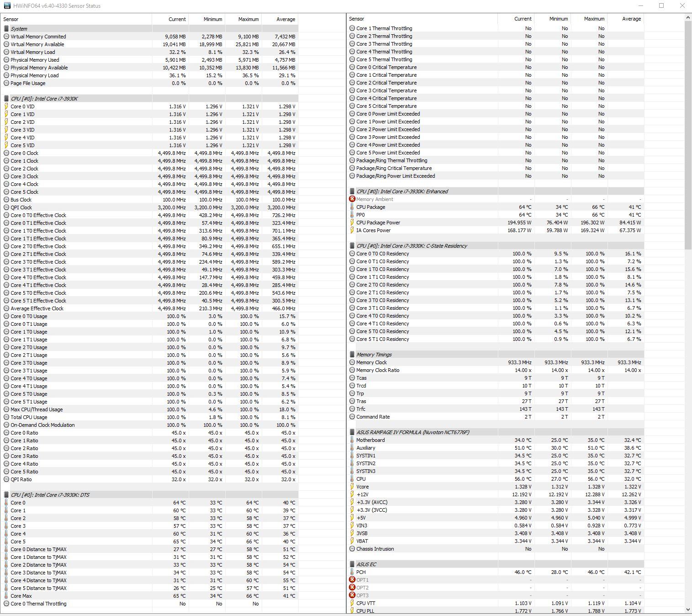Select the PP0 temperature row
This screenshot has height=616, width=692.
coord(496,215)
